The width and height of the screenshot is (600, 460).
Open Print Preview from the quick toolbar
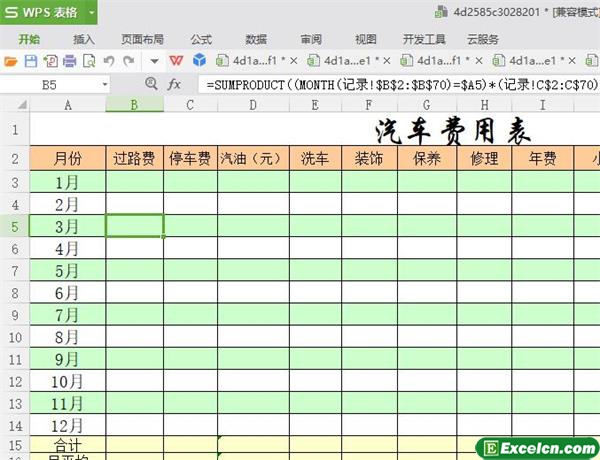click(89, 61)
